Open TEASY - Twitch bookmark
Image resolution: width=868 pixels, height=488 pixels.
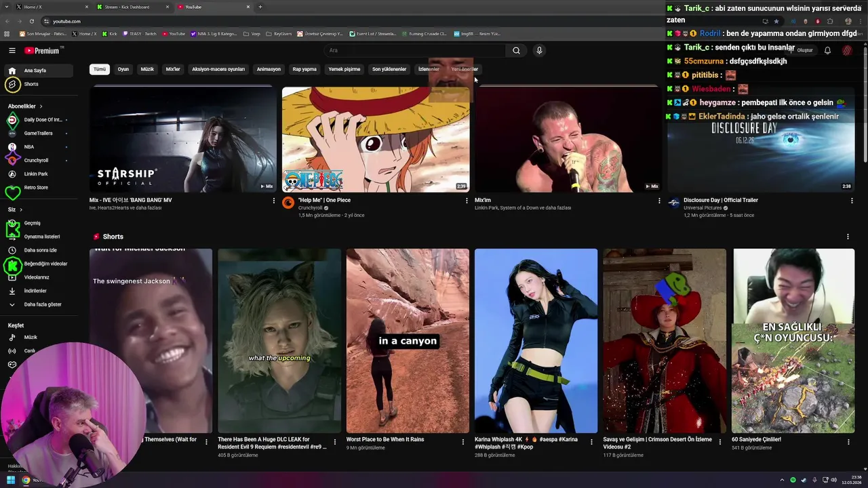[139, 33]
